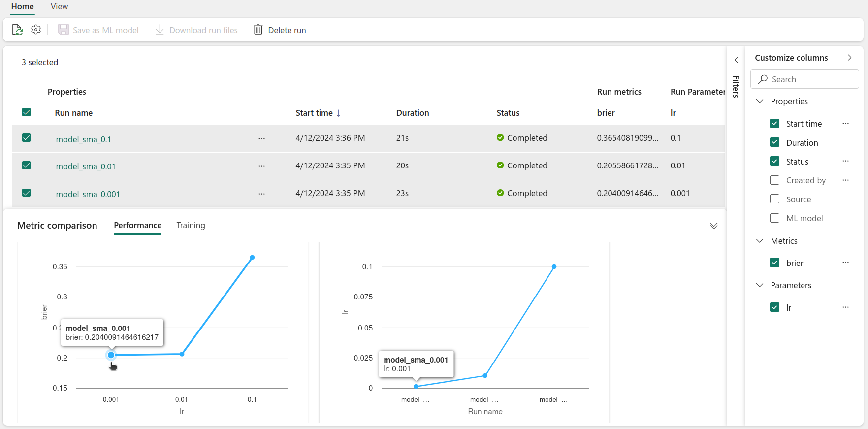
Task: Click the sort arrow beside Start time header
Action: pyautogui.click(x=339, y=113)
